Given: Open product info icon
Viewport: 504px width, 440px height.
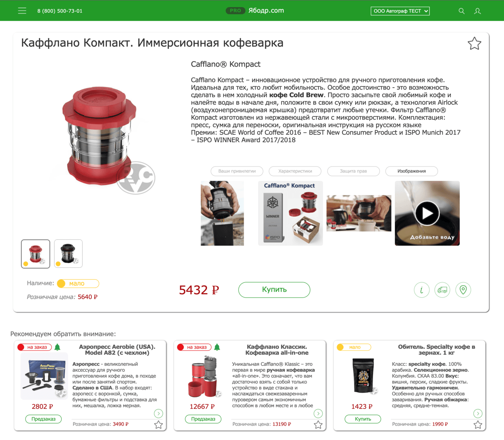Looking at the screenshot, I should (422, 290).
